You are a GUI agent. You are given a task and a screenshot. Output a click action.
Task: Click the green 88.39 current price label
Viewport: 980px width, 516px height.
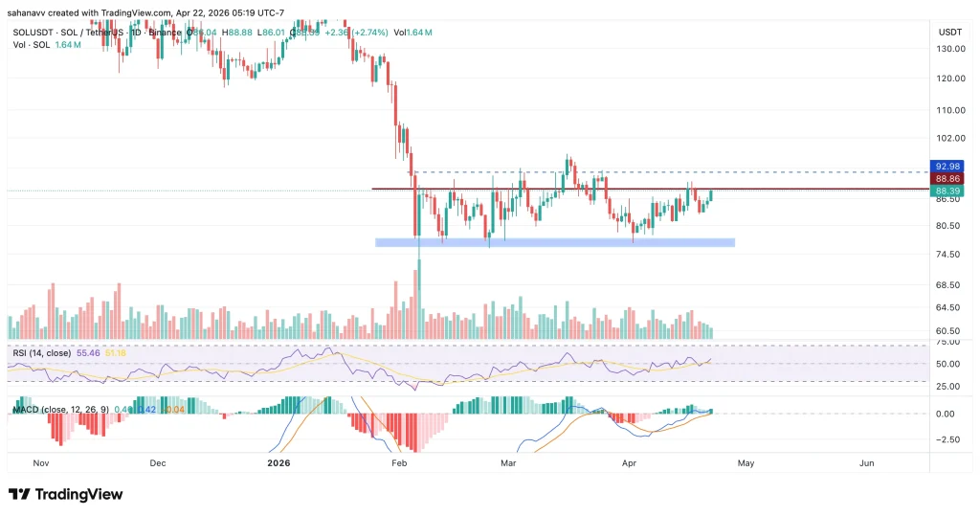click(x=948, y=191)
